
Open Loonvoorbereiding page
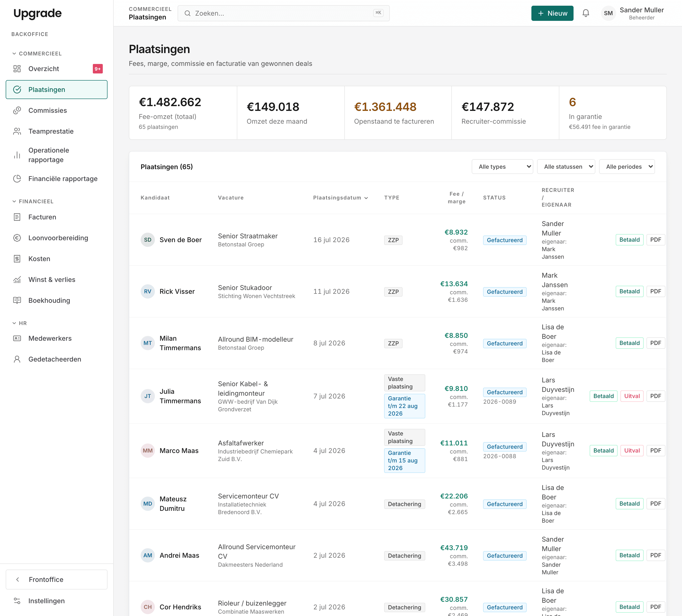pos(57,238)
